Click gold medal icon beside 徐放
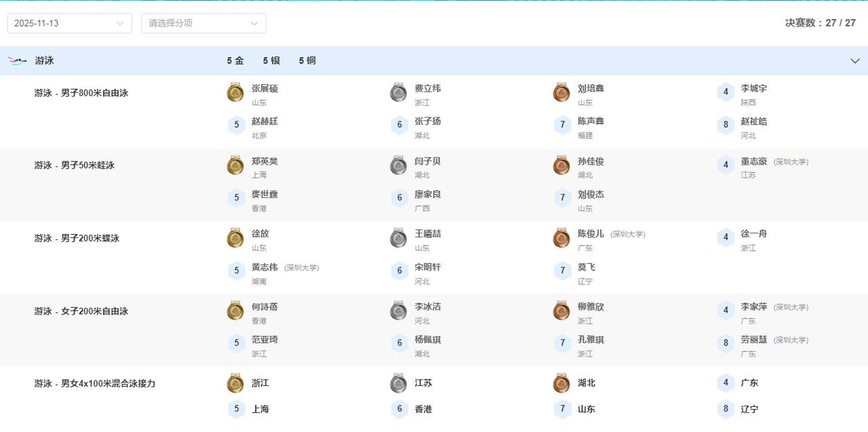Screen dimensions: 868x432 coord(235,238)
